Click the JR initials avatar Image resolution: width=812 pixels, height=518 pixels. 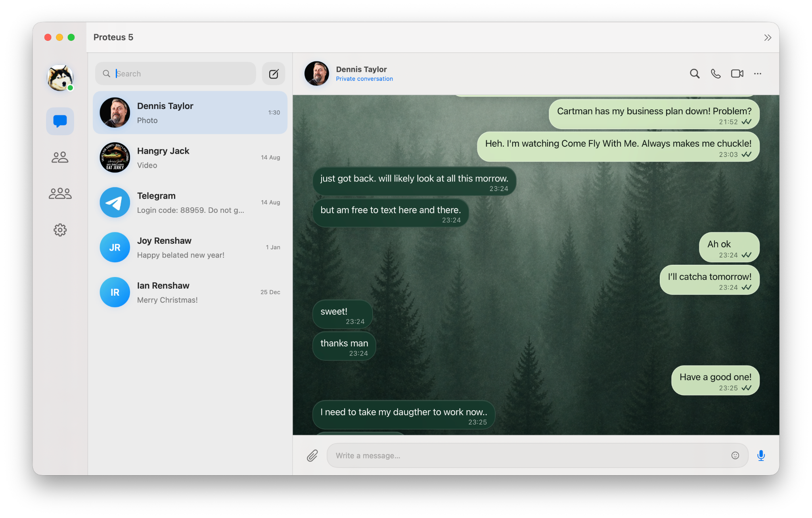pos(115,247)
